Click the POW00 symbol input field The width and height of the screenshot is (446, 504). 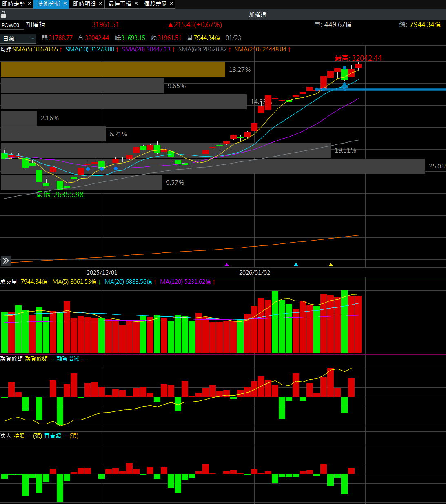(12, 25)
